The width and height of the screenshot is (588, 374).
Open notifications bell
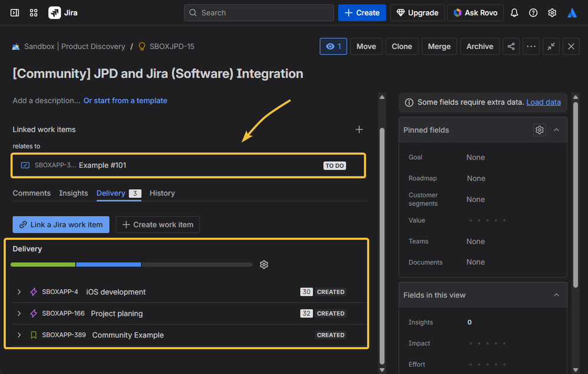click(x=514, y=12)
